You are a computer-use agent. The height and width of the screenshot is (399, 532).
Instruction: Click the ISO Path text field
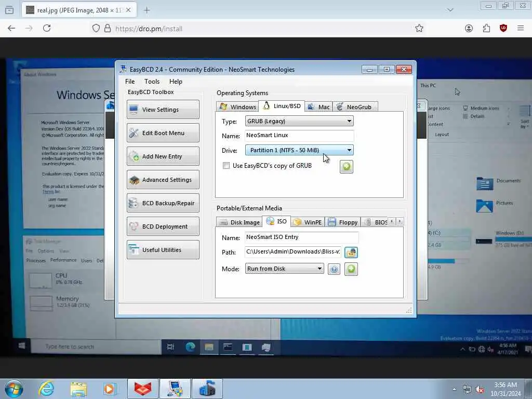pyautogui.click(x=293, y=252)
